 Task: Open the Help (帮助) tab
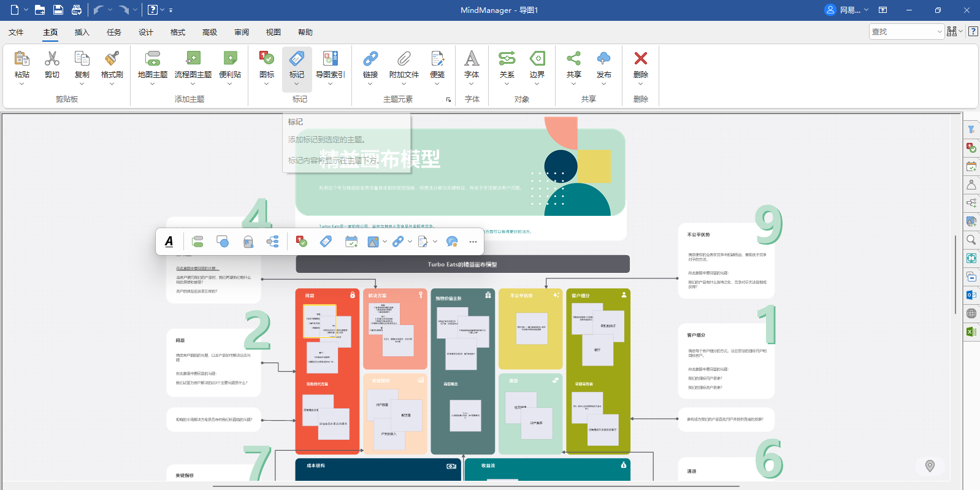click(305, 33)
